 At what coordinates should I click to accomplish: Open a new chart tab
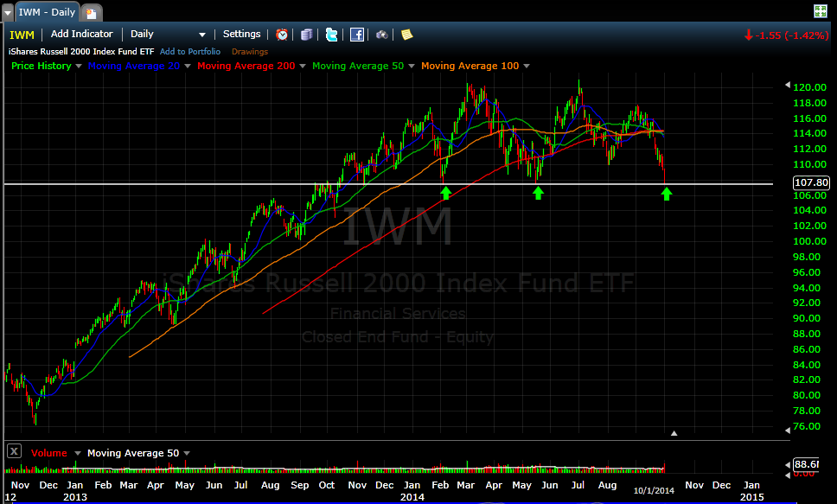(92, 13)
